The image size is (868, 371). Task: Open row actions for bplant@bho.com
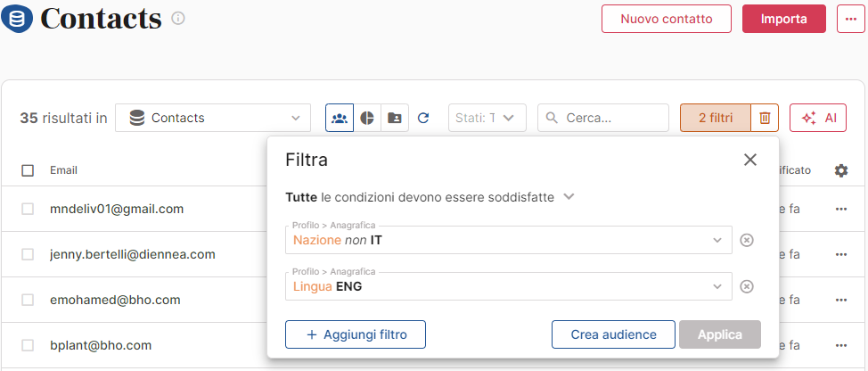coord(841,345)
